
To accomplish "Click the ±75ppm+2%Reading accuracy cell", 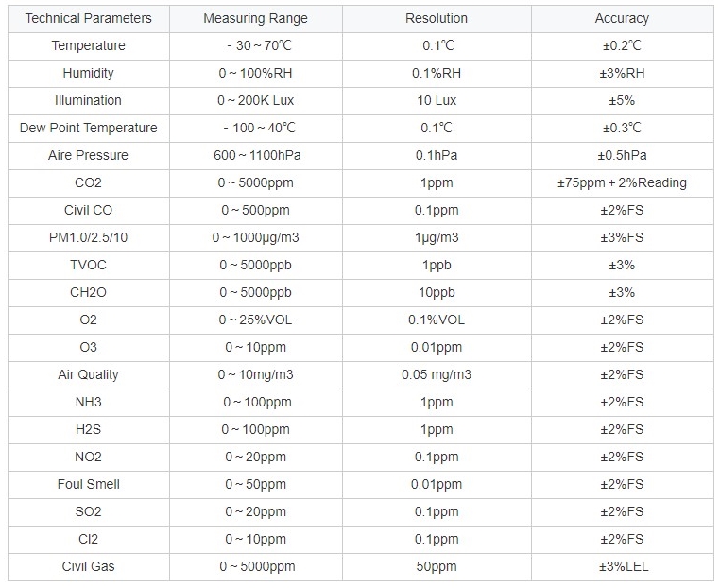I will pos(622,182).
